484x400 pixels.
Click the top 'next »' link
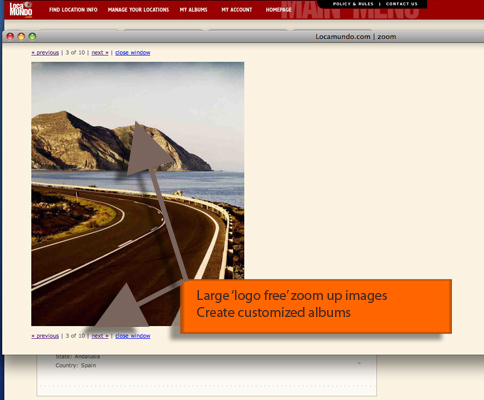[100, 53]
